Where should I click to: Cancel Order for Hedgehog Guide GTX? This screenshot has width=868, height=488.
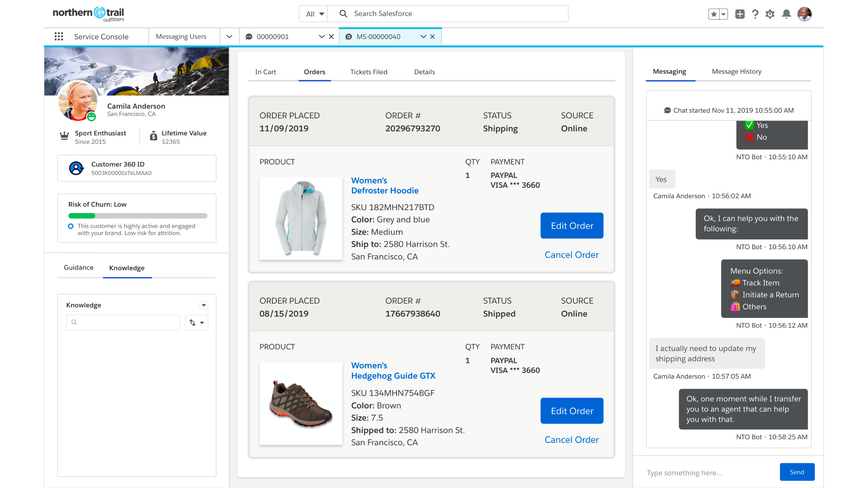click(x=571, y=439)
